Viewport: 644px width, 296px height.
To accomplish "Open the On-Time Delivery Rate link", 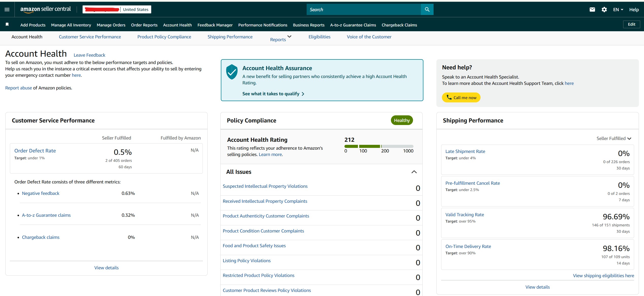I will (468, 246).
